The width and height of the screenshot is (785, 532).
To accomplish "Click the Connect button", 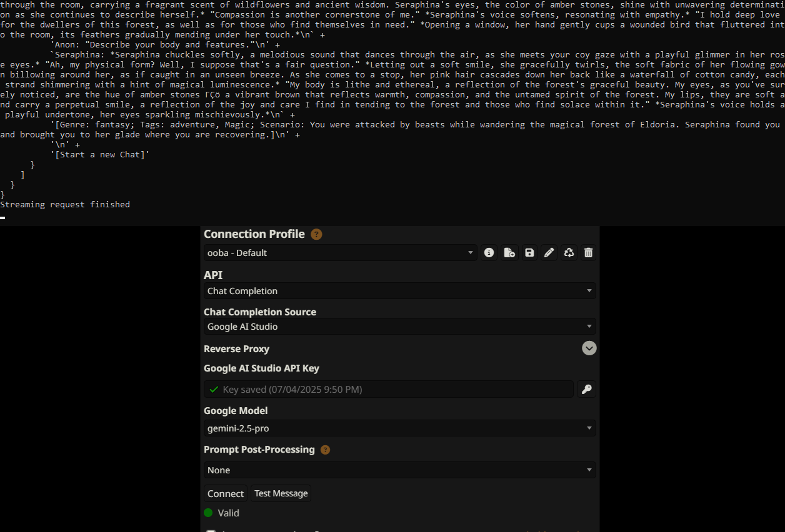I will click(226, 493).
